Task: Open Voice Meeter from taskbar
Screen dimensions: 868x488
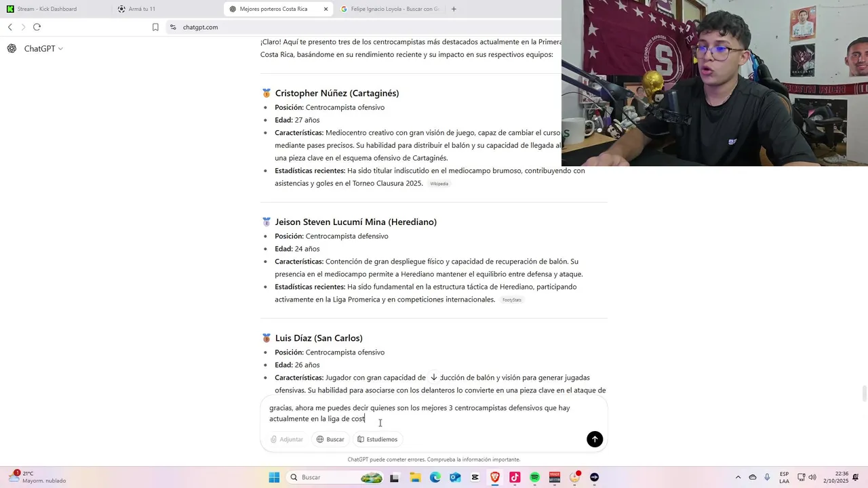Action: (555, 477)
